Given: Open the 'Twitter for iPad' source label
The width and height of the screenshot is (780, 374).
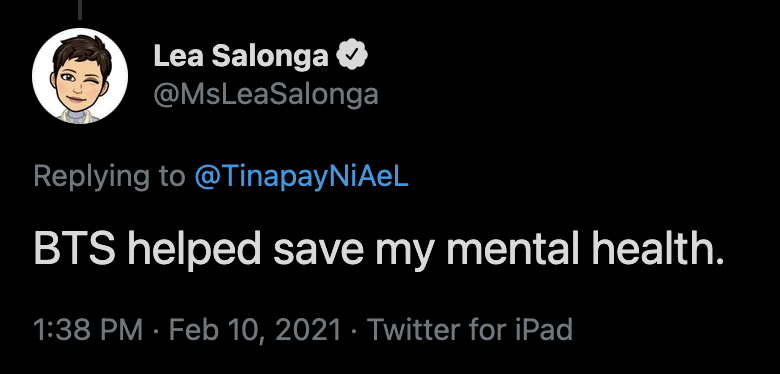Looking at the screenshot, I should point(470,329).
